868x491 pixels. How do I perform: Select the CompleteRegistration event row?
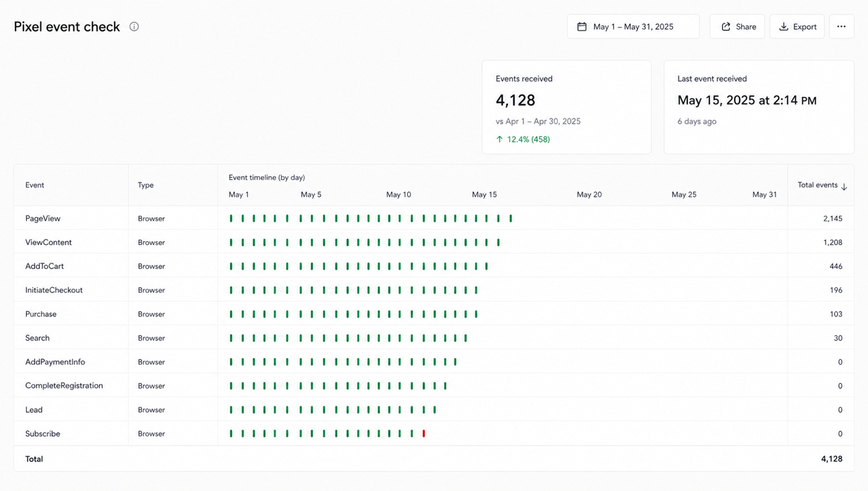point(433,386)
